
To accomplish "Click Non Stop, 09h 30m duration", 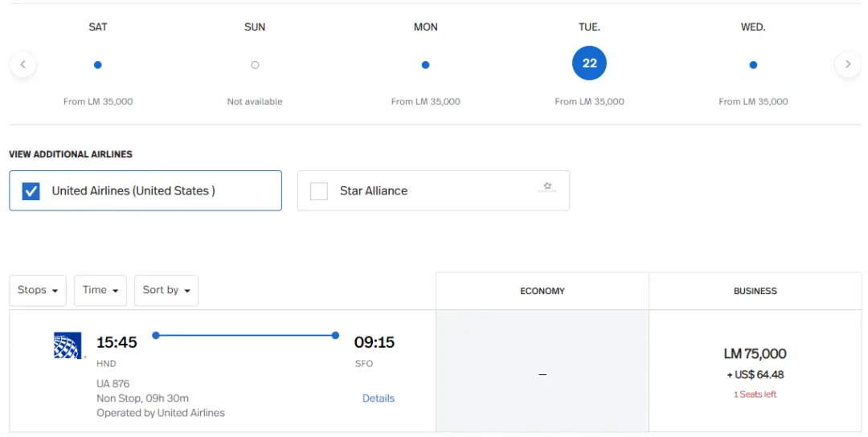I will pos(142,398).
